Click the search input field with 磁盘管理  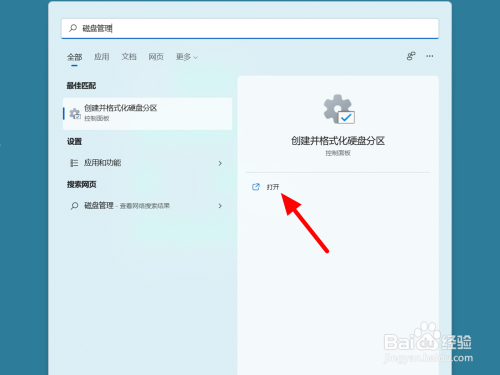250,28
